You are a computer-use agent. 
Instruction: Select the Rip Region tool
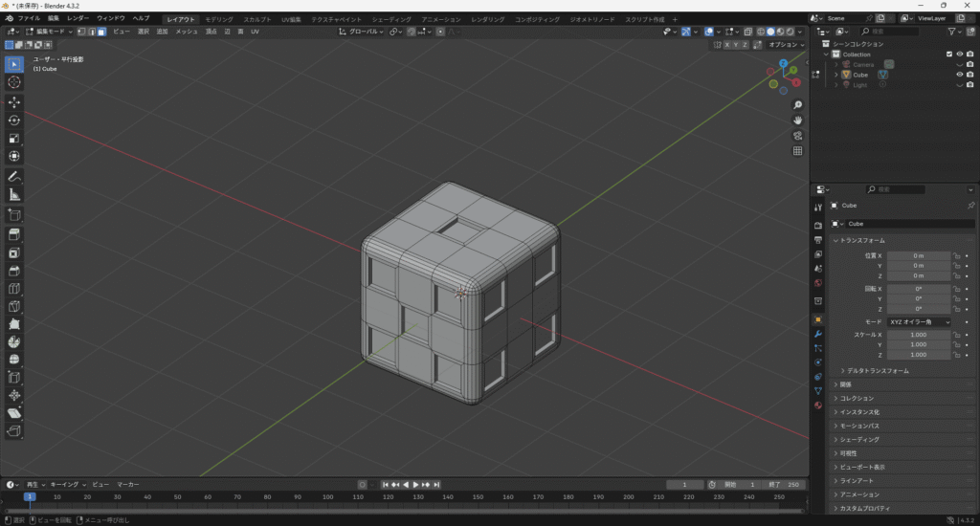(13, 431)
